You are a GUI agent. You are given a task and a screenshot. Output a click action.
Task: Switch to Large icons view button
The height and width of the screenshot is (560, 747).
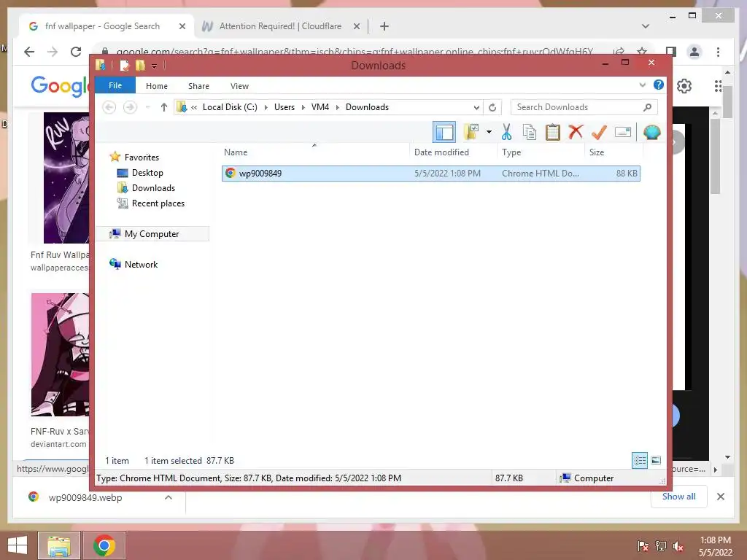656,460
